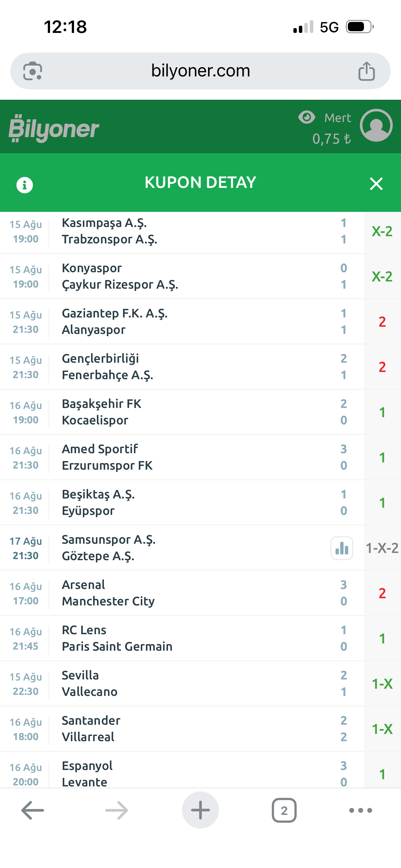Tap the coupon info icon
This screenshot has height=868, width=401.
[25, 185]
